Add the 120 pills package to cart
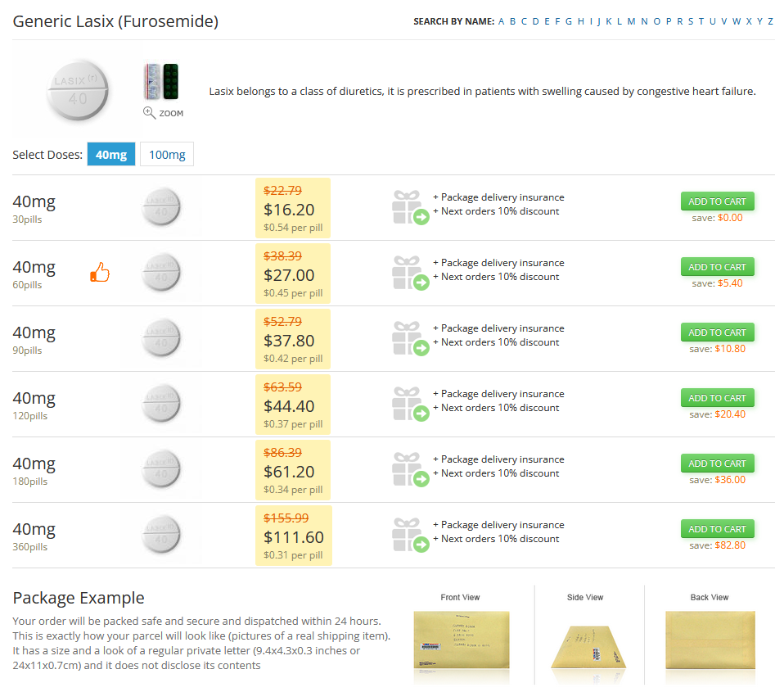 coord(717,398)
